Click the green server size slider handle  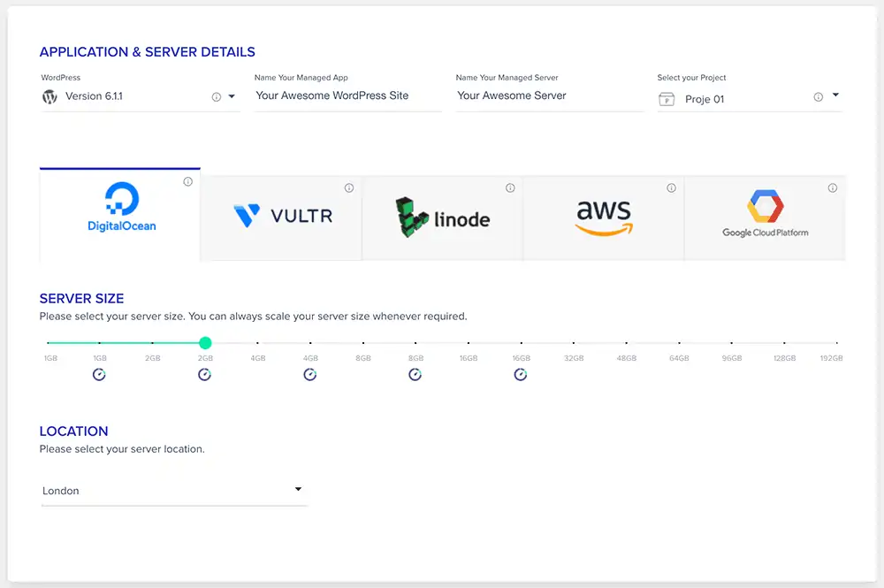click(x=205, y=343)
